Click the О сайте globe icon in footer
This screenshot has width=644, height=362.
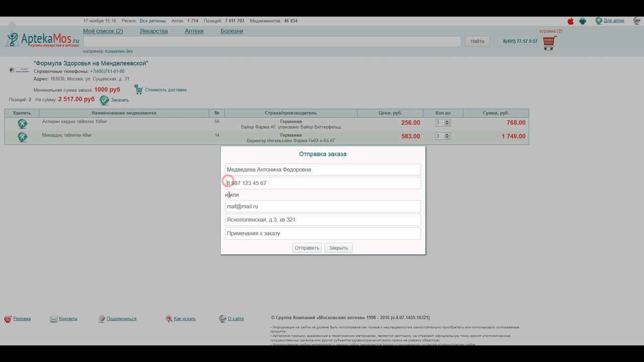click(223, 319)
